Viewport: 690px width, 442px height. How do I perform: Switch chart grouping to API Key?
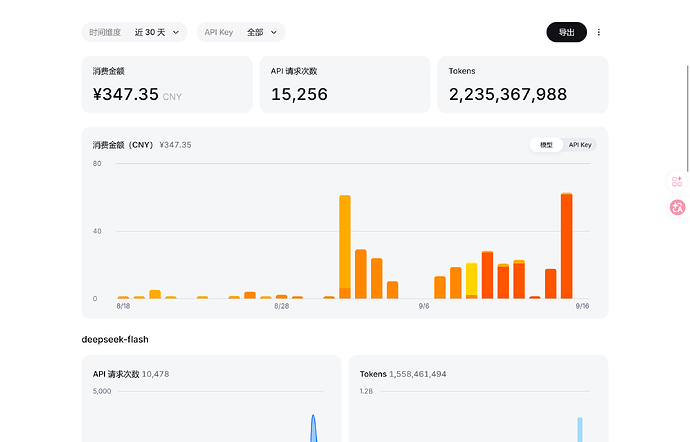click(580, 145)
